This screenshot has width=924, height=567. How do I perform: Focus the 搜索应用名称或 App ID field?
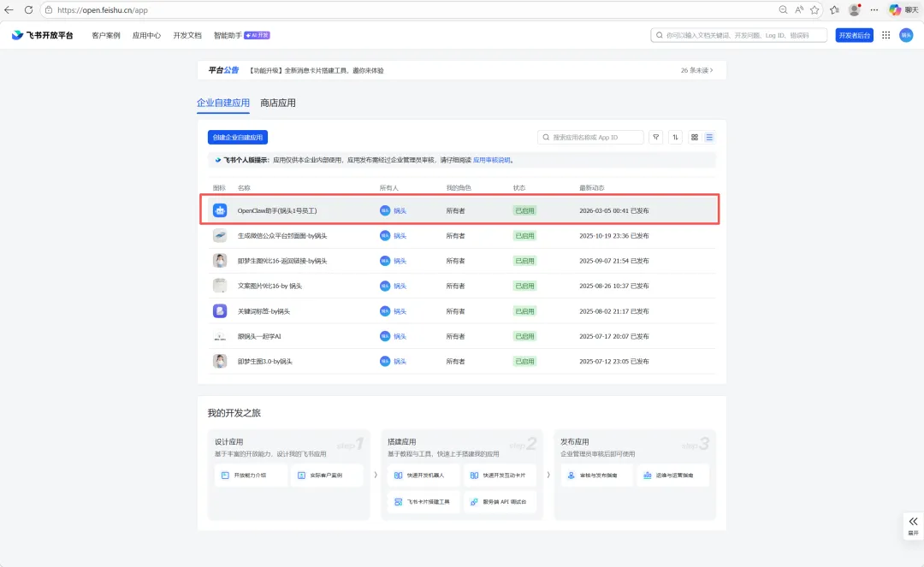(590, 137)
